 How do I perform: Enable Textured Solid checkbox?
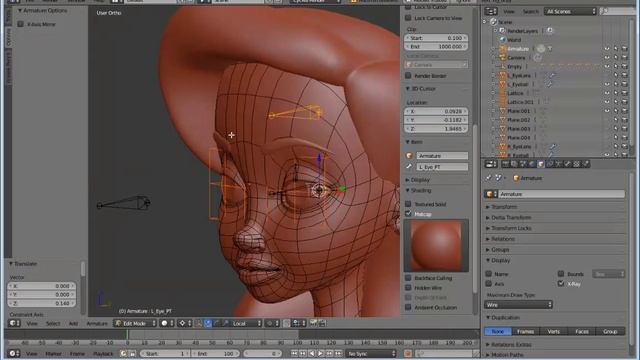408,204
